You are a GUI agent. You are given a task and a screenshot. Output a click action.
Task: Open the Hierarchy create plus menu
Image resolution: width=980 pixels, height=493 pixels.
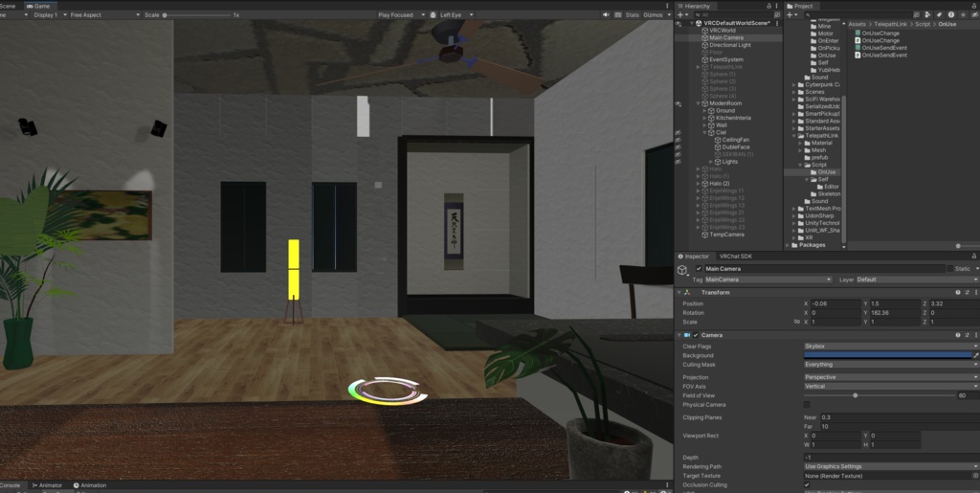coord(681,14)
